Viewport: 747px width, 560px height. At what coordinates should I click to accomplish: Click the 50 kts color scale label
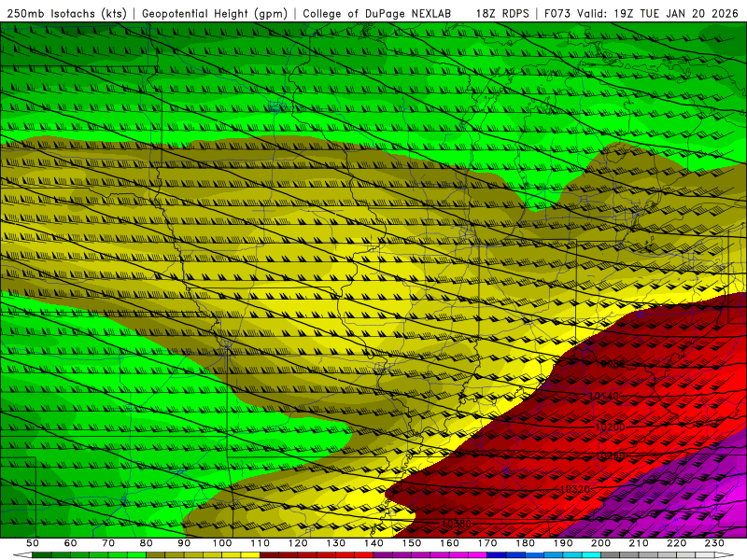point(32,543)
